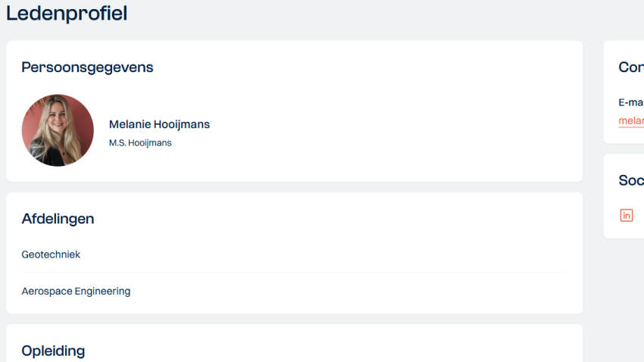Click the round profile photo of Melanie
Viewport: 644px width, 362px height.
click(x=58, y=130)
